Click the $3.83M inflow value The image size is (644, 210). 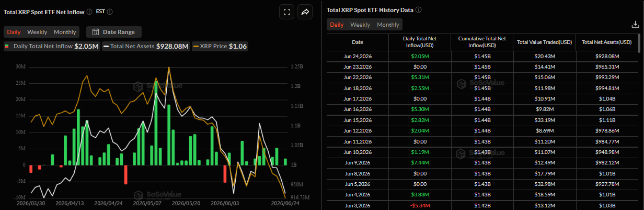click(x=420, y=194)
